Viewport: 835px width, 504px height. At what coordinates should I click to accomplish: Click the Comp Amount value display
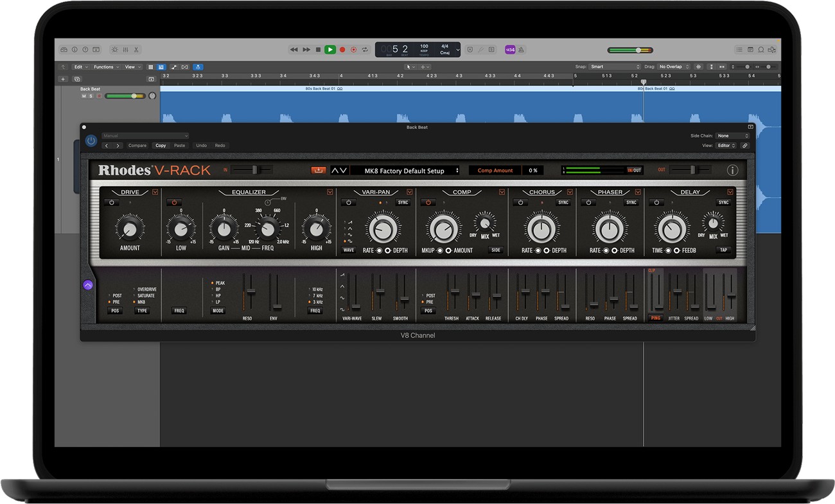534,170
